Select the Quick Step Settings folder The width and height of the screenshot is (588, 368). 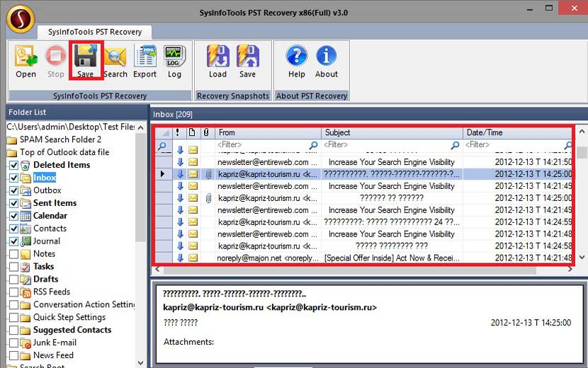pos(69,318)
